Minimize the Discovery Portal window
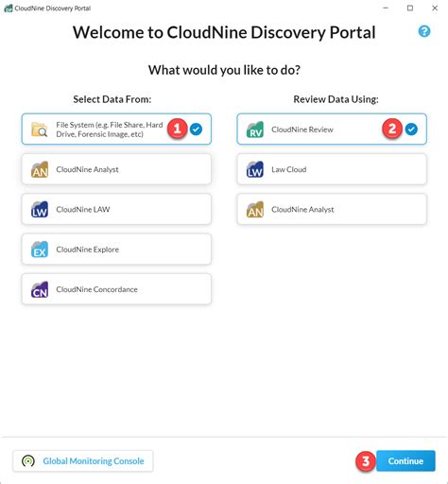The height and width of the screenshot is (484, 448). click(x=386, y=9)
